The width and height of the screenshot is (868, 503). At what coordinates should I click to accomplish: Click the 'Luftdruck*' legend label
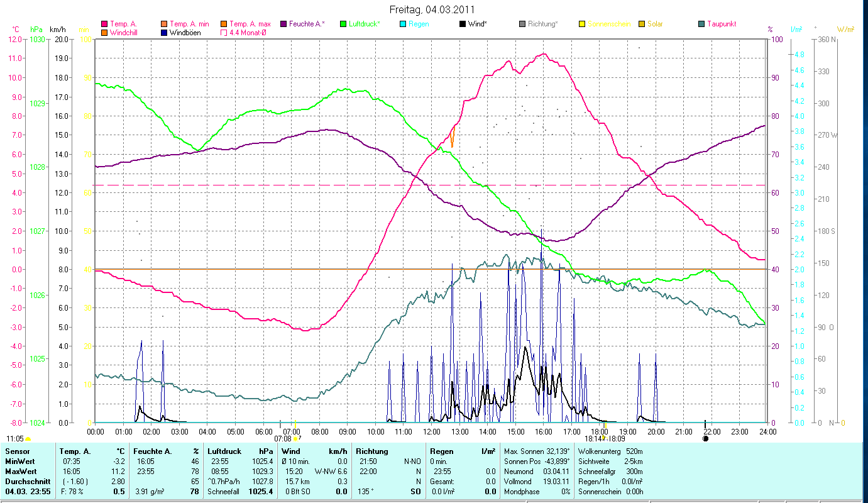pyautogui.click(x=366, y=24)
